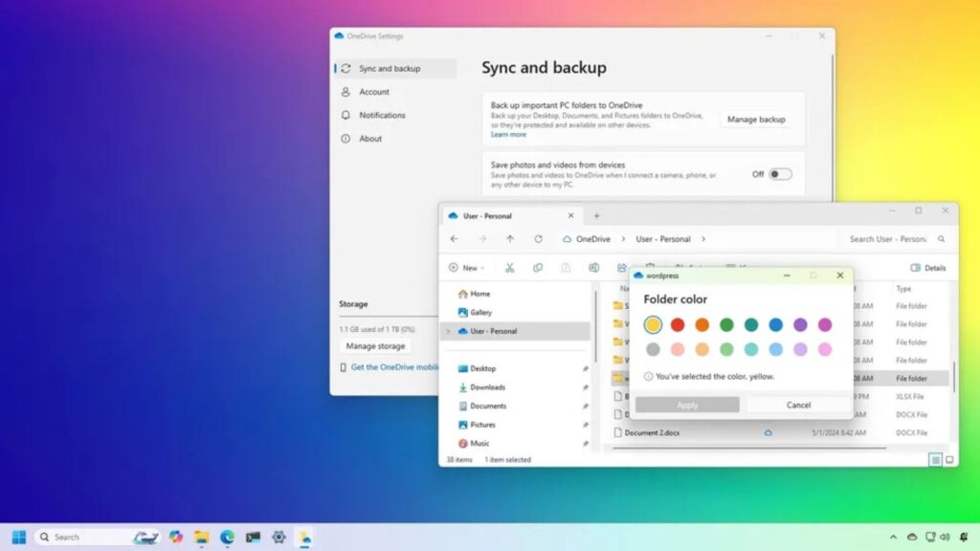
Task: Switch to details list view in status bar
Action: point(935,460)
